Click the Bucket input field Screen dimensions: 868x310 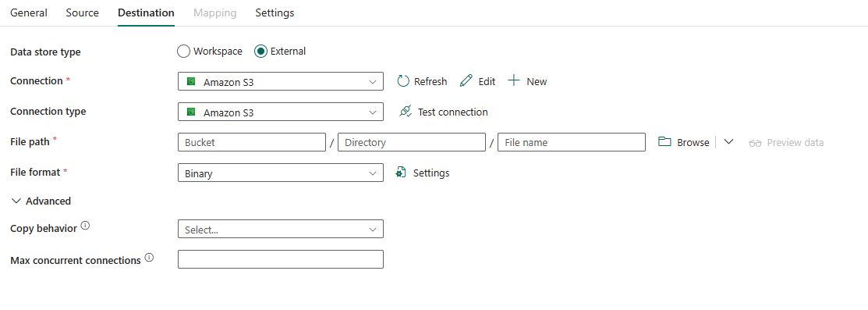[252, 142]
